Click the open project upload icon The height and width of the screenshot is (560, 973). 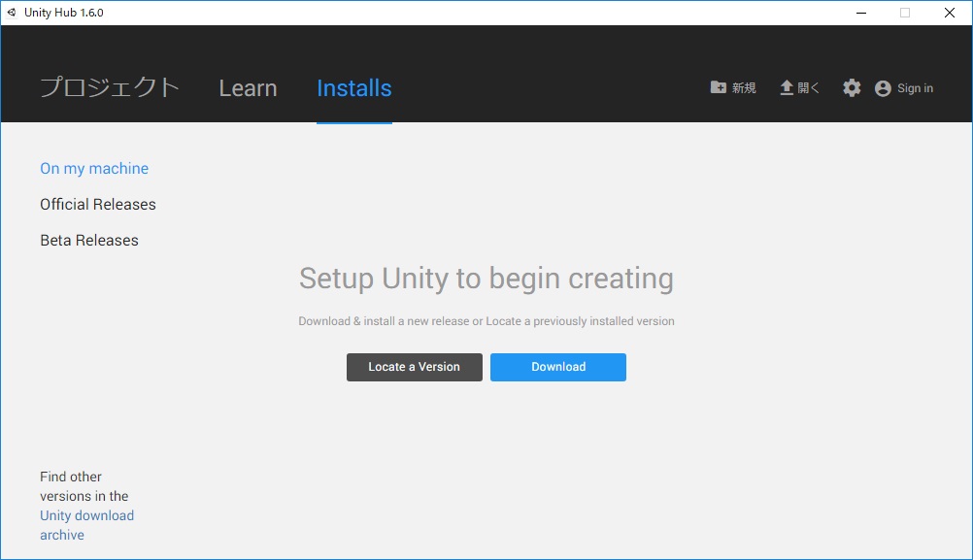point(787,87)
